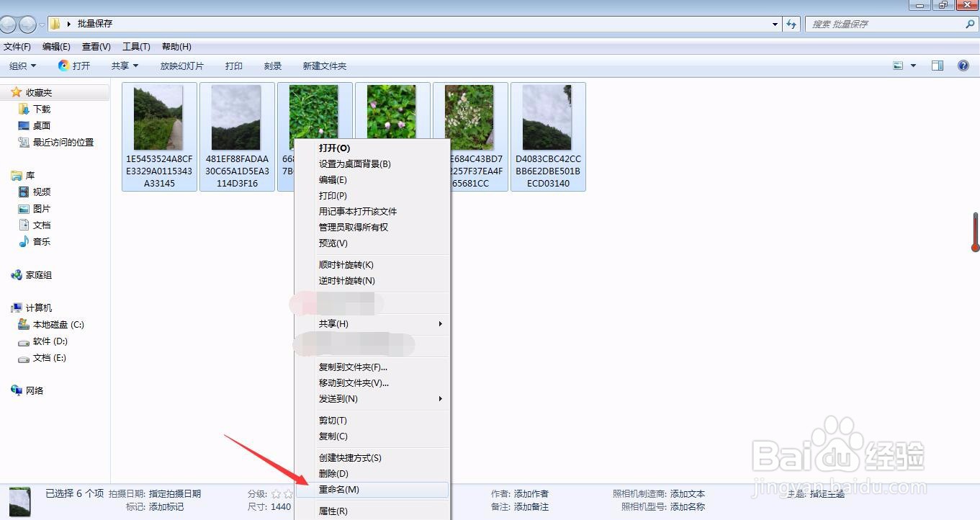
Task: Choose 预览(V) in context menu
Action: tap(372, 243)
